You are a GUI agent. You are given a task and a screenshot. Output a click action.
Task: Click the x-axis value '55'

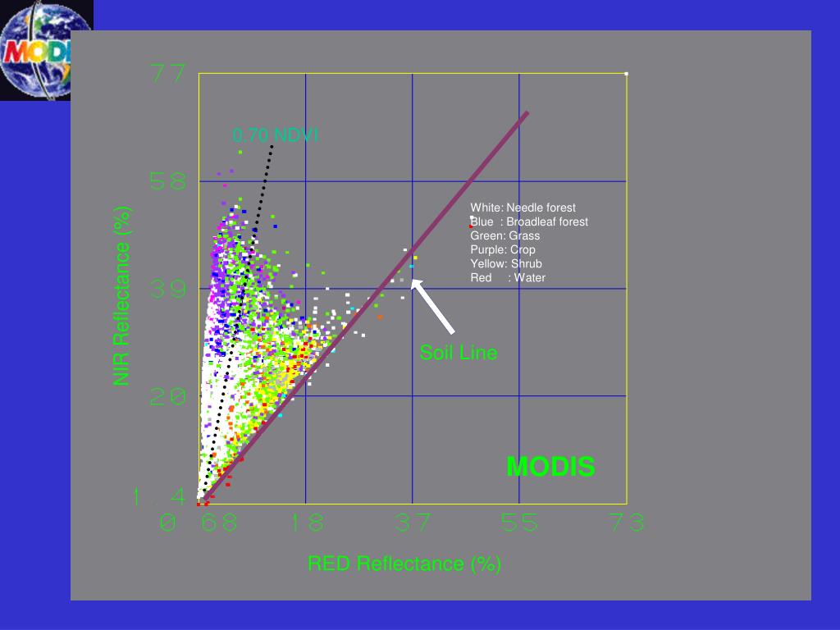pyautogui.click(x=519, y=523)
